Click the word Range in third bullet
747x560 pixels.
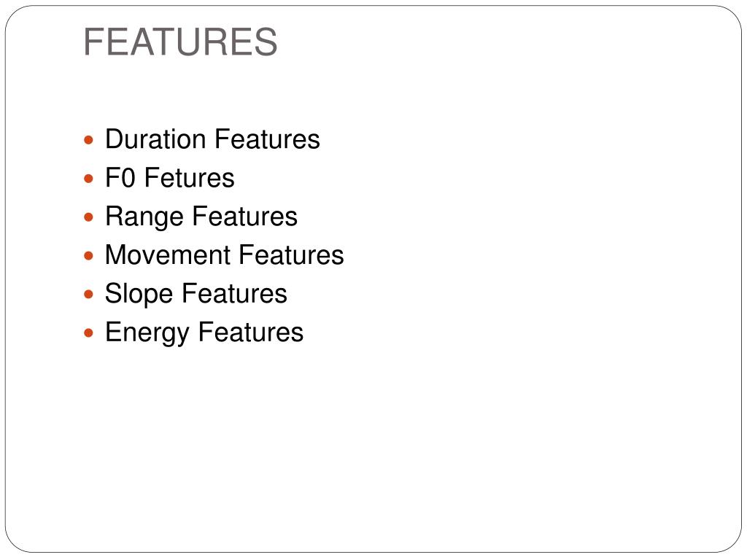click(x=144, y=217)
